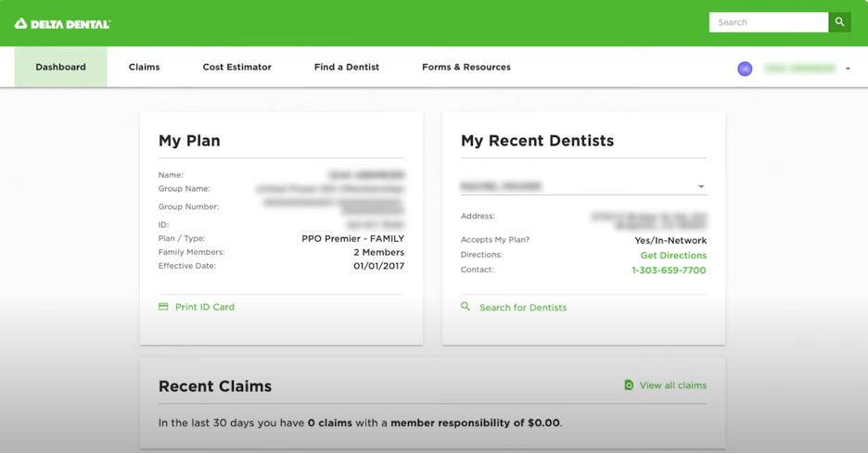Click the Accepts My Plan? label
868x454 pixels.
[x=495, y=239]
